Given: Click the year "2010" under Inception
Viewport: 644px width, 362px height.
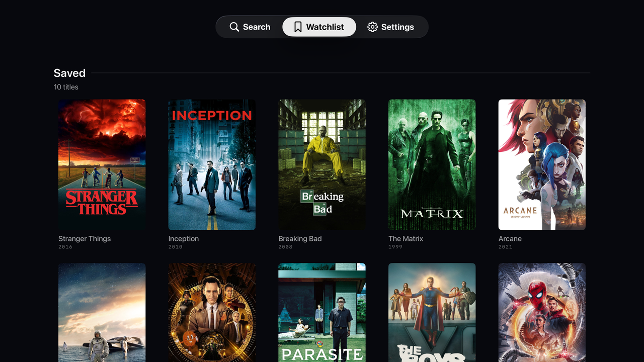Looking at the screenshot, I should [x=176, y=247].
